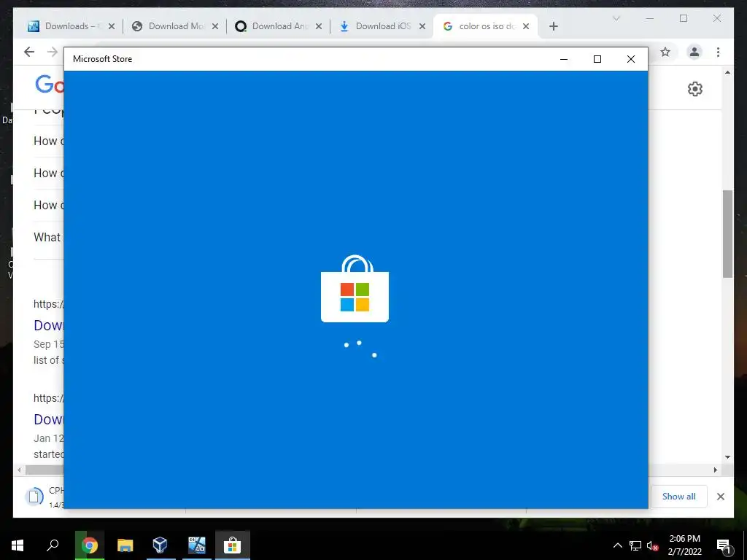Open a new Chrome tab
This screenshot has width=747, height=560.
click(x=553, y=27)
